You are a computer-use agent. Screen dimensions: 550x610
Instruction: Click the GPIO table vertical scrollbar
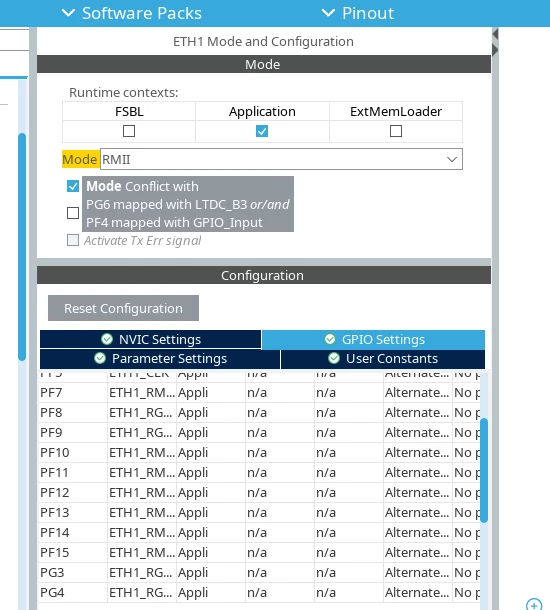point(484,470)
